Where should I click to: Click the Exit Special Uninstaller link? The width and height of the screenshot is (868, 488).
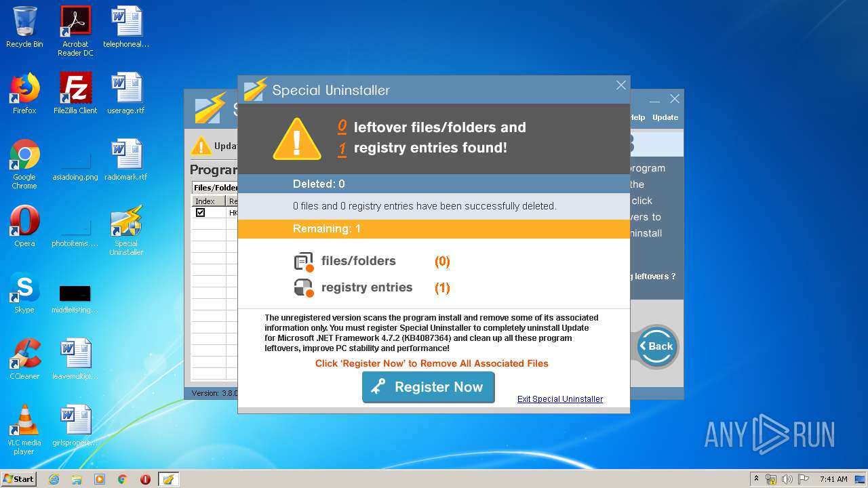[x=560, y=399]
